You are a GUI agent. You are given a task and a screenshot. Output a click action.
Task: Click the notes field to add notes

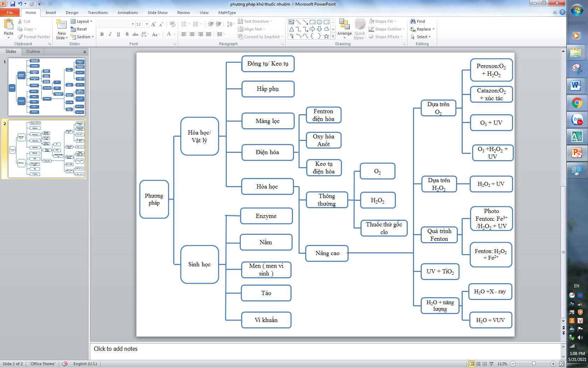point(325,351)
